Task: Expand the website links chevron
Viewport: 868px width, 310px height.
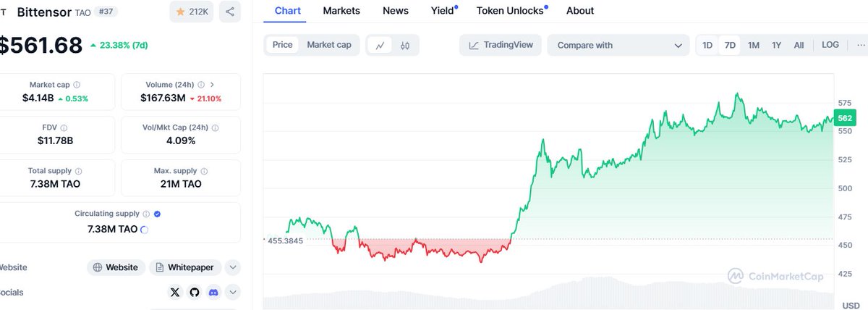Action: tap(233, 267)
